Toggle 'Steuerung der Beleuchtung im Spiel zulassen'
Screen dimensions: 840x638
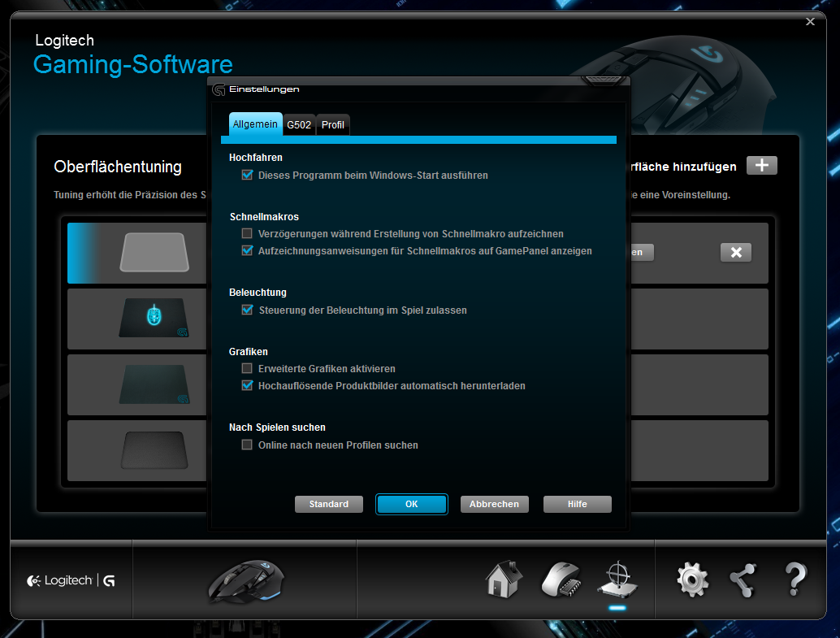click(x=247, y=310)
